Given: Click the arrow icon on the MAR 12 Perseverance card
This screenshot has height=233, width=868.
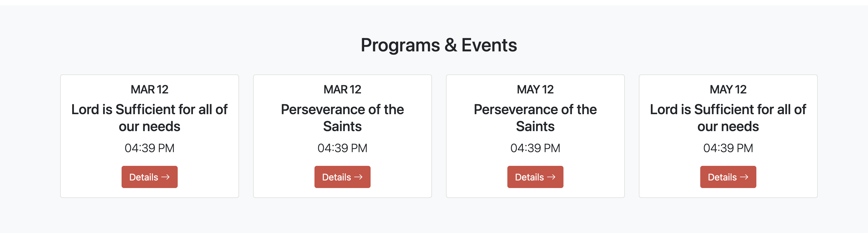Looking at the screenshot, I should pyautogui.click(x=358, y=177).
